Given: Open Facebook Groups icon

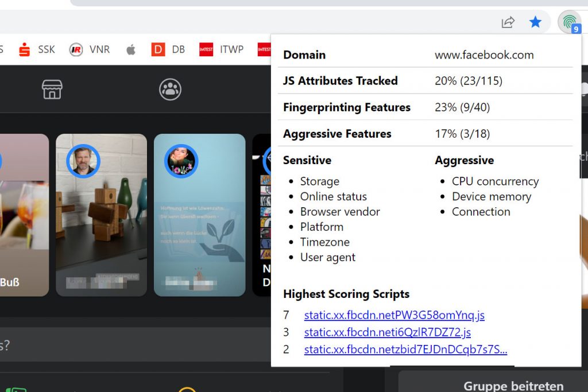Looking at the screenshot, I should coord(170,90).
